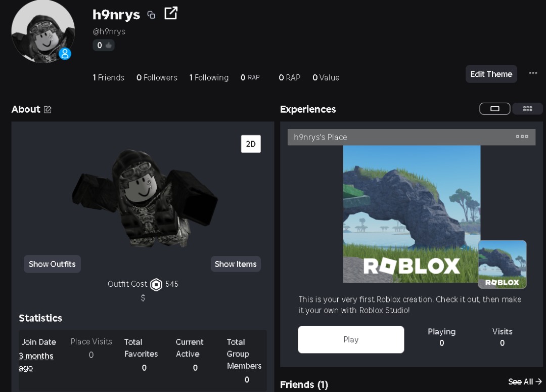Copy the username with the copy icon
This screenshot has width=546, height=392.
(x=151, y=15)
